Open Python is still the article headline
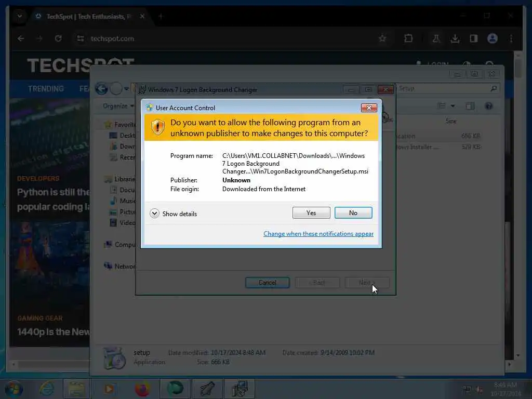 [54, 199]
